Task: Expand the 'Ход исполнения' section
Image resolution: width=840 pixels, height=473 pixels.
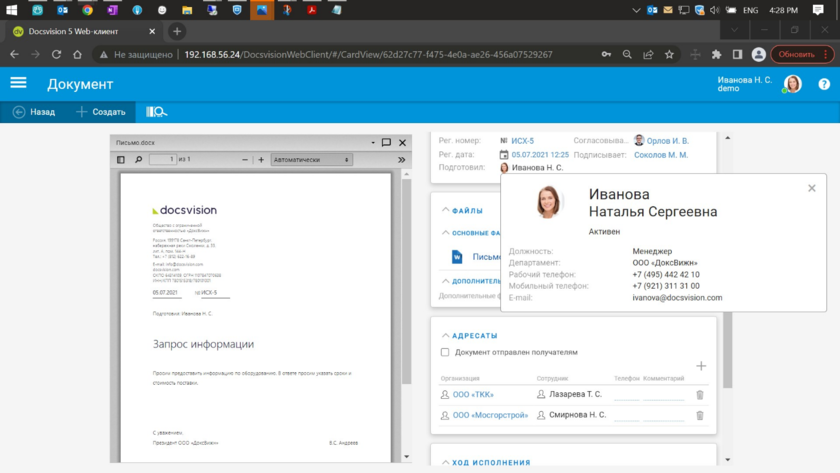Action: [446, 463]
